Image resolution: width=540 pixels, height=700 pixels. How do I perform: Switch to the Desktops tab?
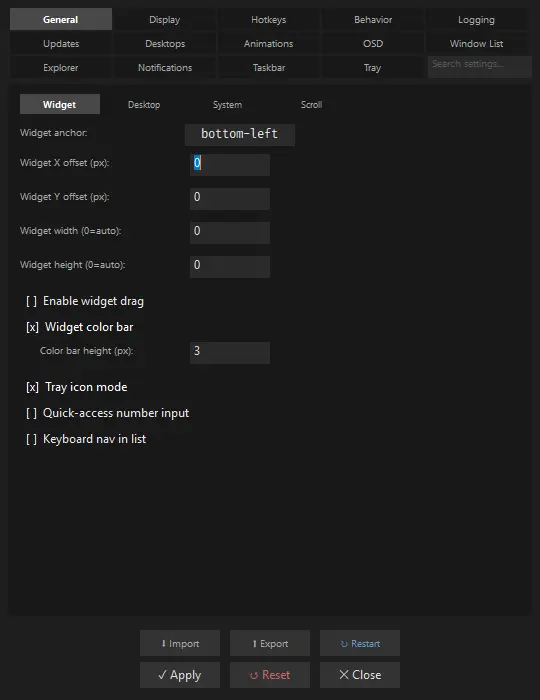[x=165, y=44]
